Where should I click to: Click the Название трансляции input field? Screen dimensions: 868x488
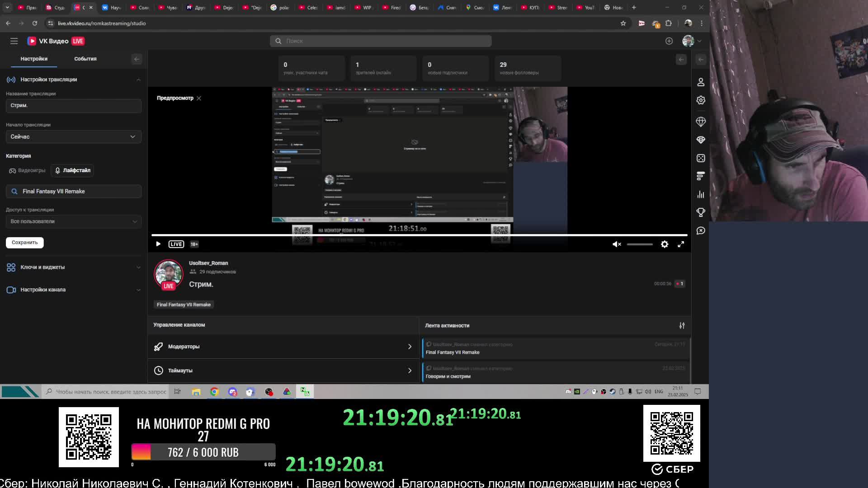coord(73,105)
